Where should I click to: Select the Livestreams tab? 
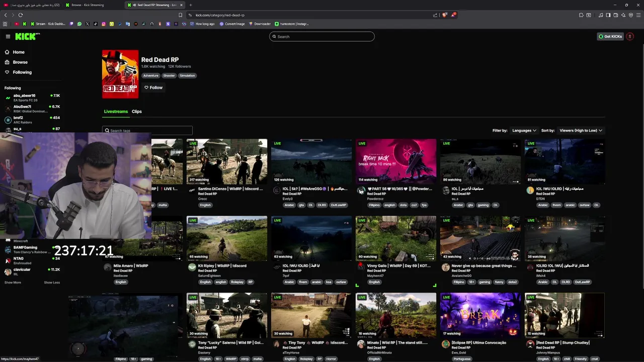[116, 112]
